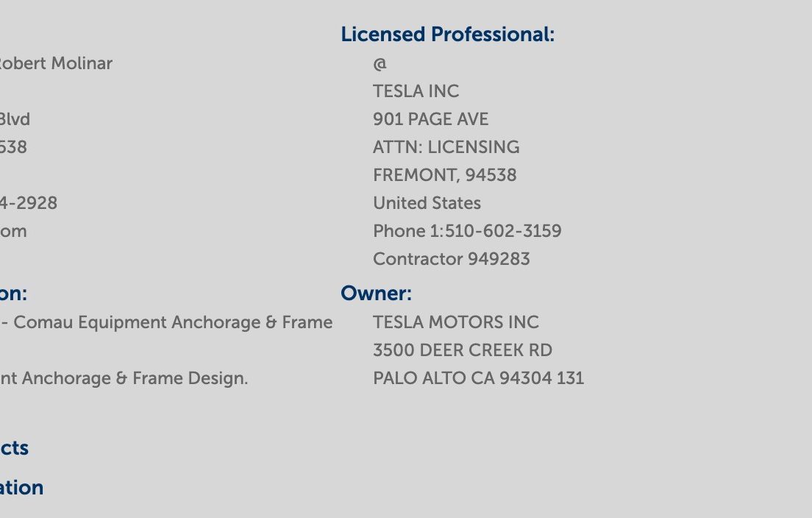The image size is (812, 518).
Task: Click the Comau Equipment Anchorage & Frame text
Action: click(173, 322)
